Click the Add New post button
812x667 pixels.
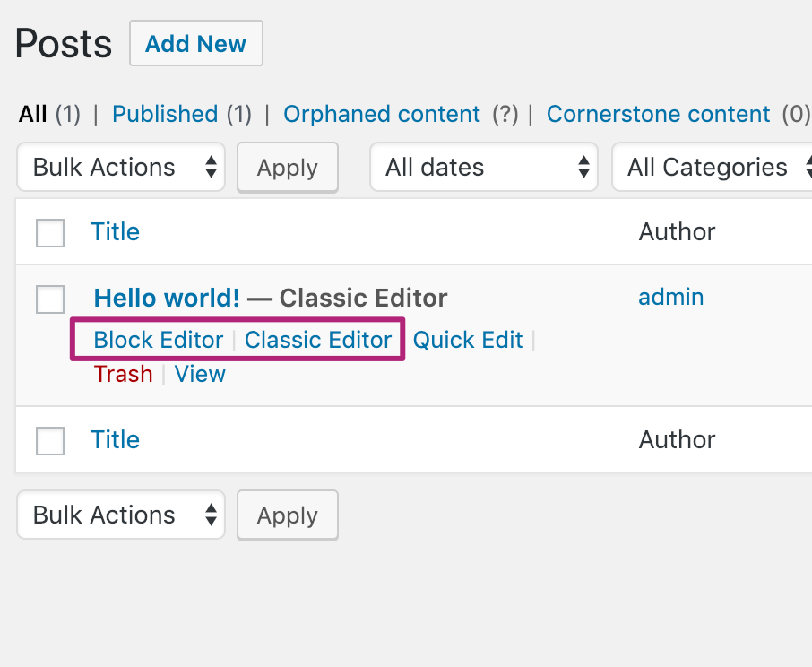[x=195, y=44]
